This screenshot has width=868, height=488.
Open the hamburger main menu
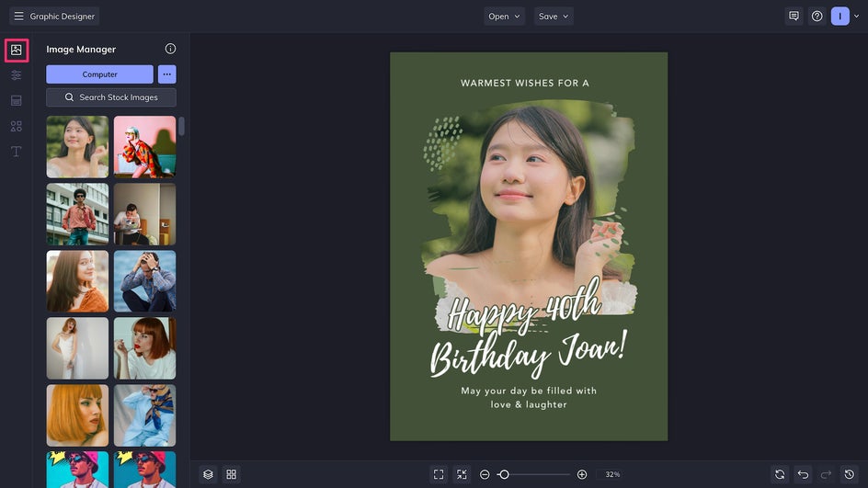(x=18, y=16)
